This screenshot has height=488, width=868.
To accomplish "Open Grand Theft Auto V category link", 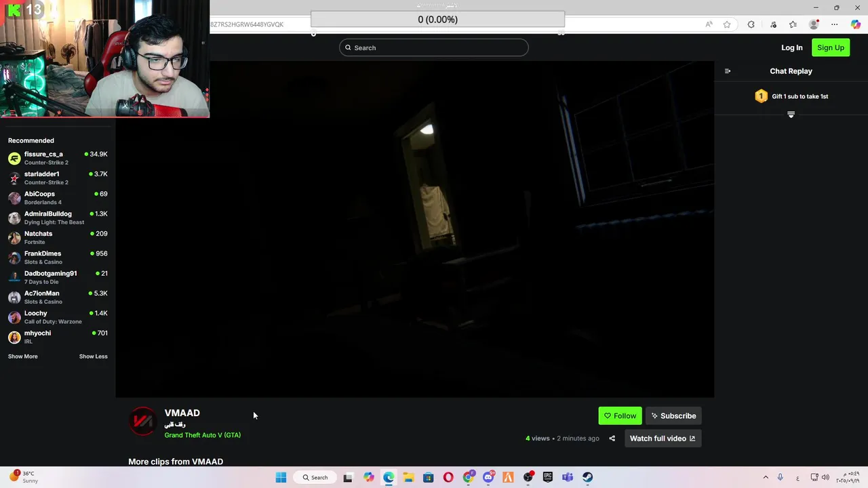I will point(202,435).
